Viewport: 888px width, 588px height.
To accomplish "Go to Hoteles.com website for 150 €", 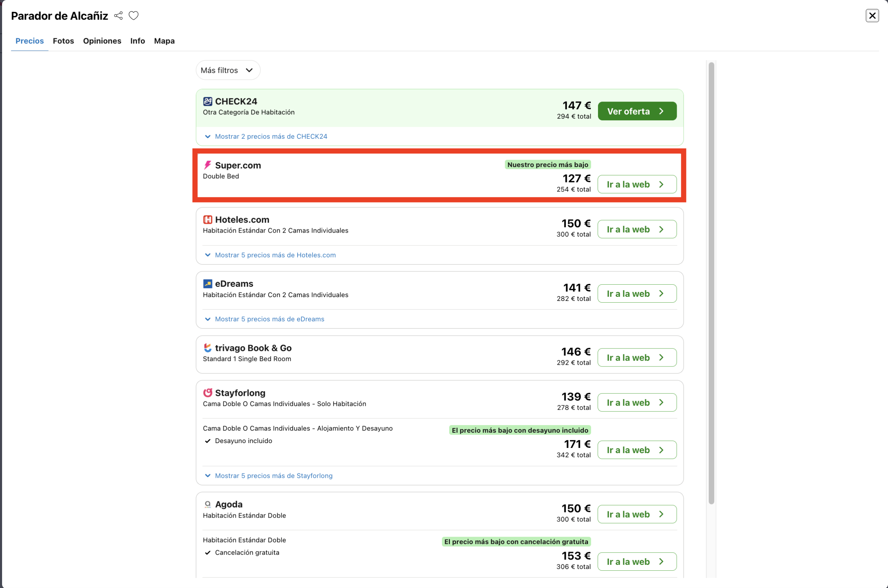I will (637, 229).
